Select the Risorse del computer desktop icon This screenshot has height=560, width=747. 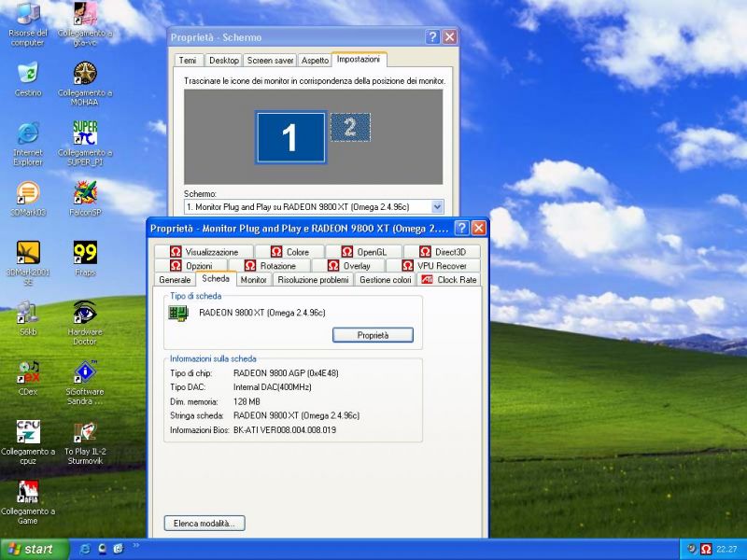pyautogui.click(x=28, y=24)
